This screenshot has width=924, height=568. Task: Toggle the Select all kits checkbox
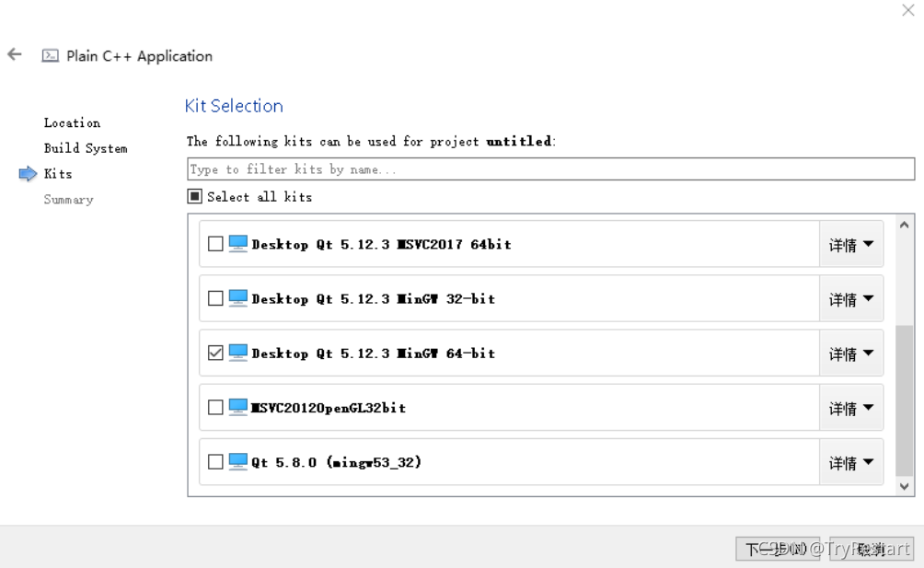pyautogui.click(x=194, y=196)
